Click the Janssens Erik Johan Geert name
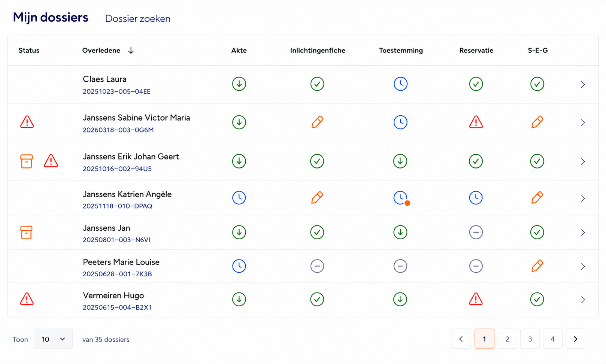606x364 pixels. [x=131, y=157]
